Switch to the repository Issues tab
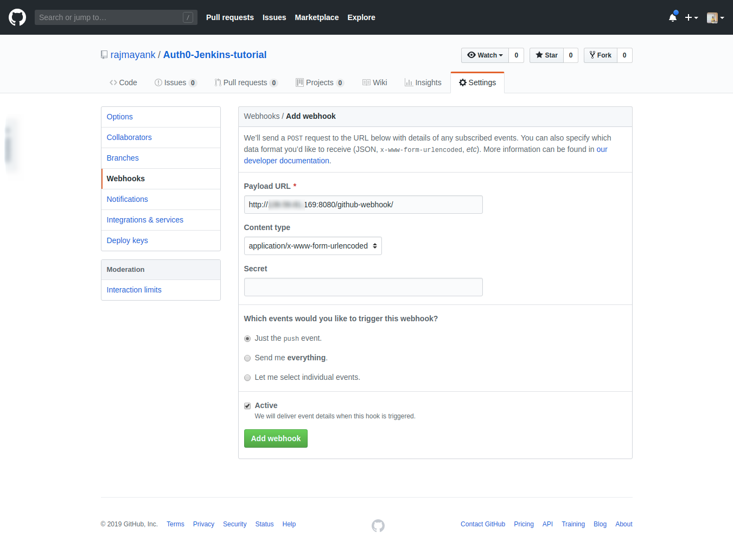 click(175, 82)
